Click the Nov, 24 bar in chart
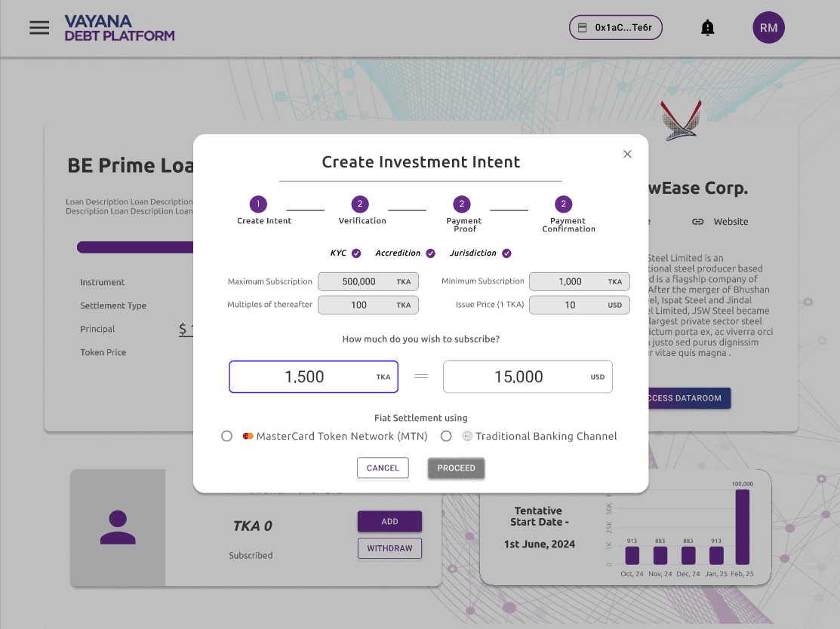This screenshot has height=629, width=840. [660, 555]
